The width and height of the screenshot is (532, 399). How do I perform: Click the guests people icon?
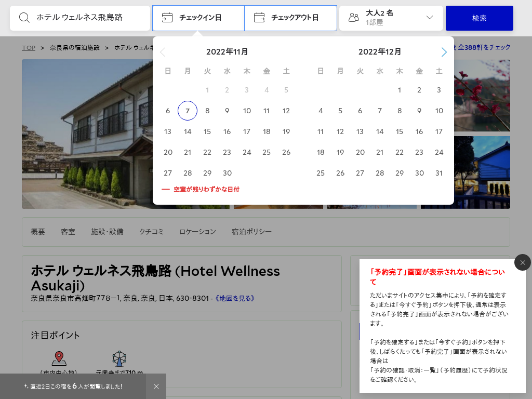pos(353,18)
